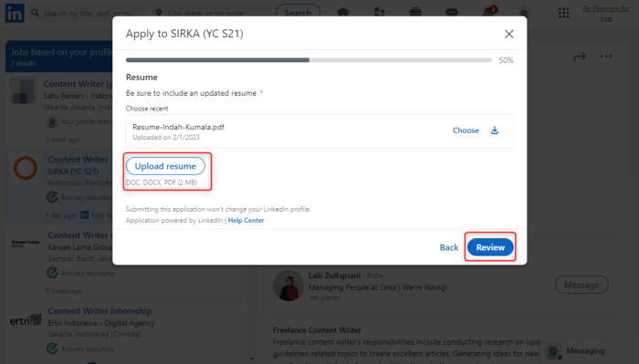Click the Review button
Screen dimensions: 639x364
[x=490, y=247]
